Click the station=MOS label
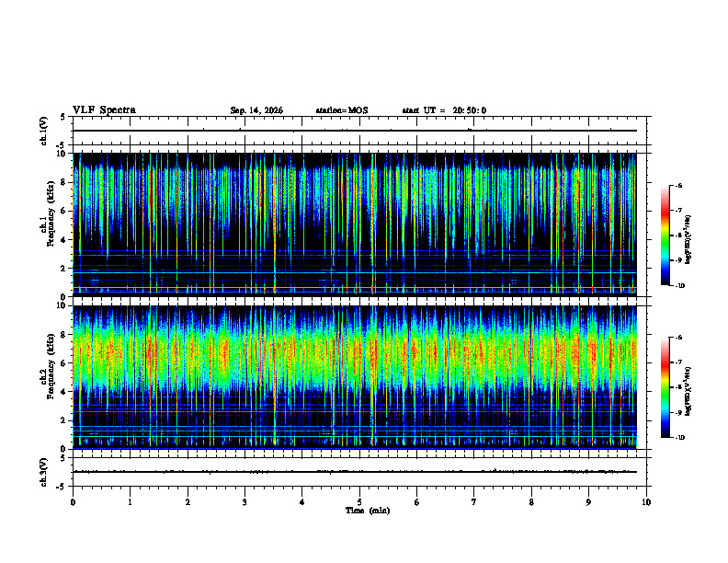The height and width of the screenshot is (563, 728). [342, 110]
